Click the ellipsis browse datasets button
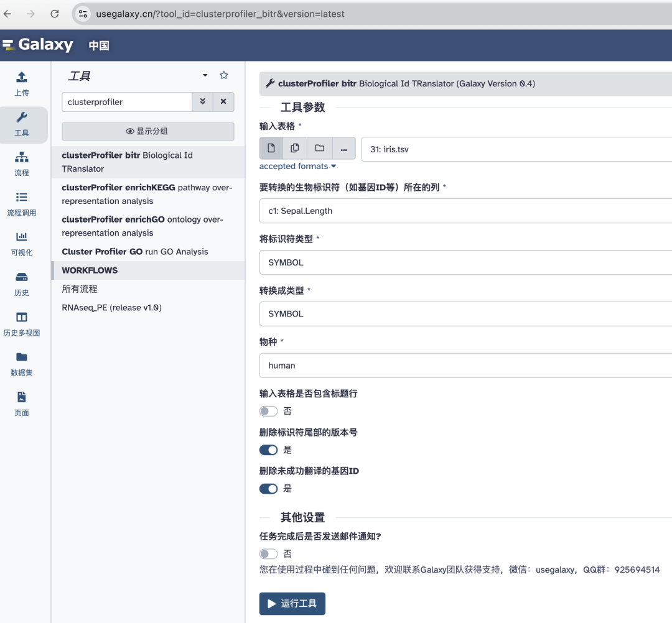The image size is (672, 623). 343,148
